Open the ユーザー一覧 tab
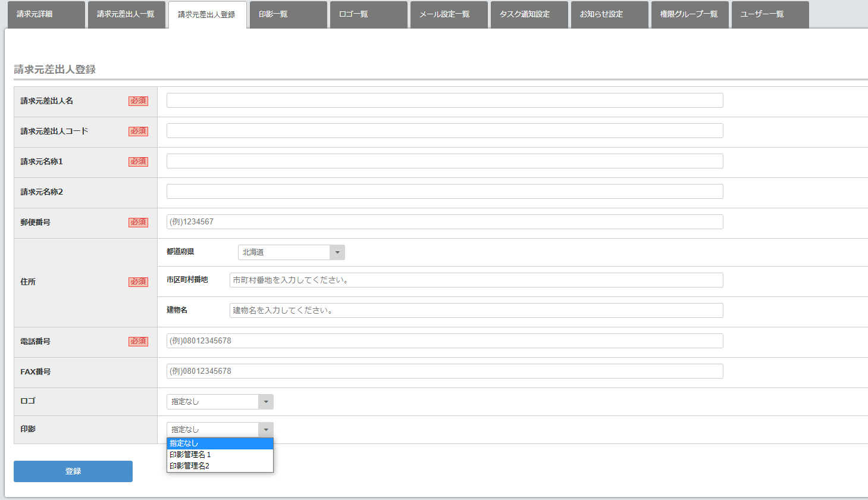 click(770, 14)
